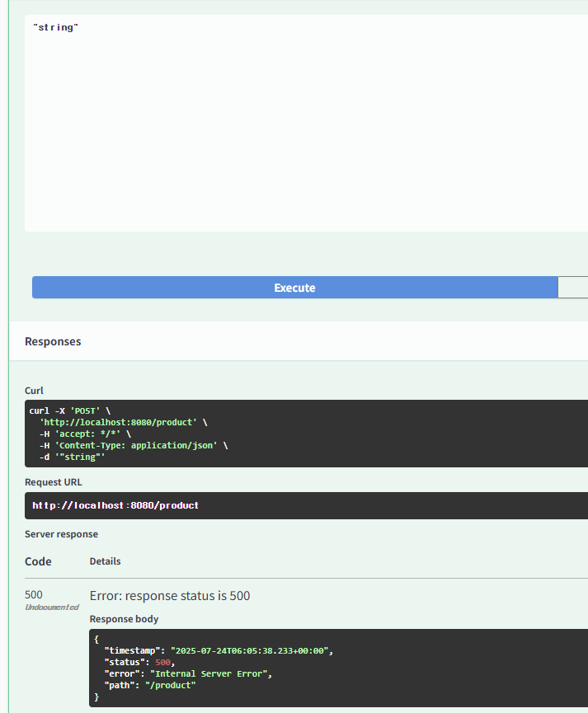Click the "path": "/product" line
588x713 pixels.
150,685
